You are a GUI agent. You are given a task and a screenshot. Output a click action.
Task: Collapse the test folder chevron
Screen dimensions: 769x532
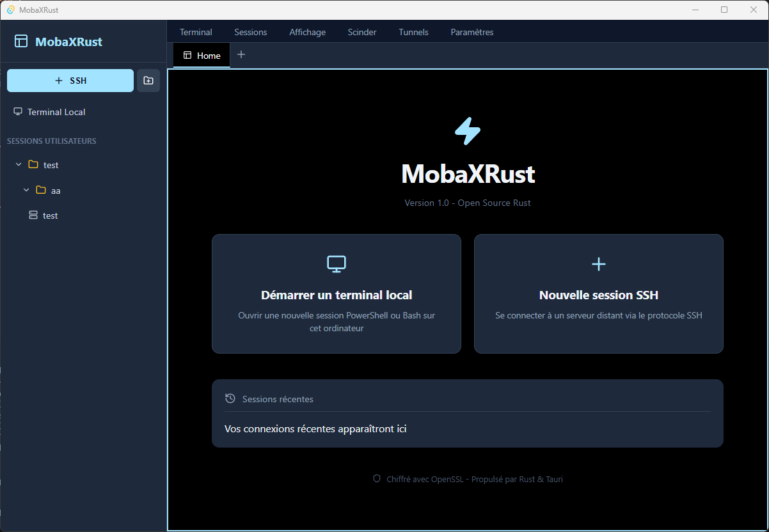19,165
